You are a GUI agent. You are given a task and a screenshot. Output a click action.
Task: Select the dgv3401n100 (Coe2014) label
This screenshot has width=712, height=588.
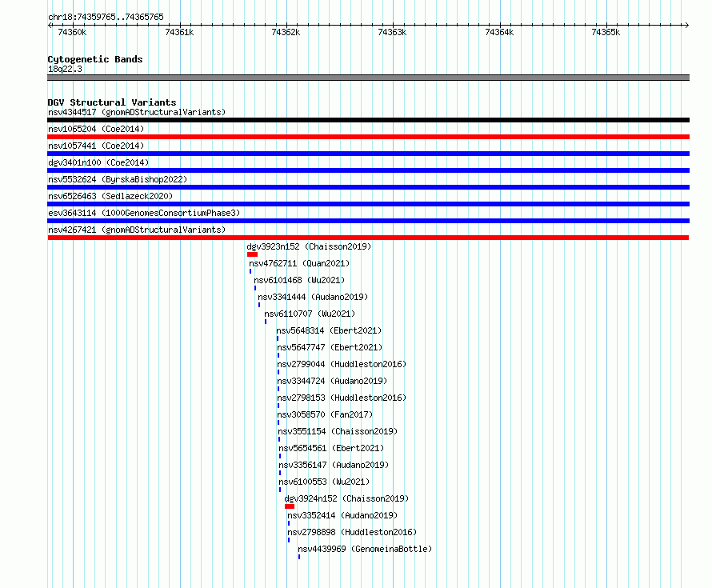(98, 162)
